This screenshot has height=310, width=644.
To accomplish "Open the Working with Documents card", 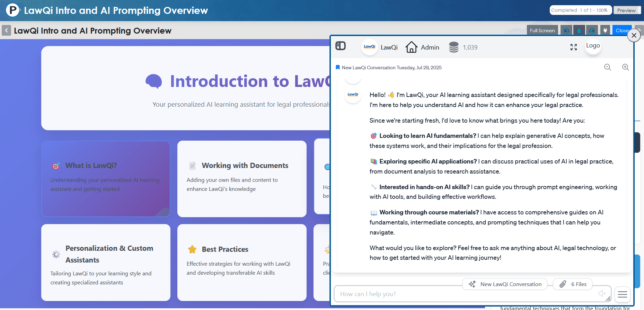I will coord(242,179).
